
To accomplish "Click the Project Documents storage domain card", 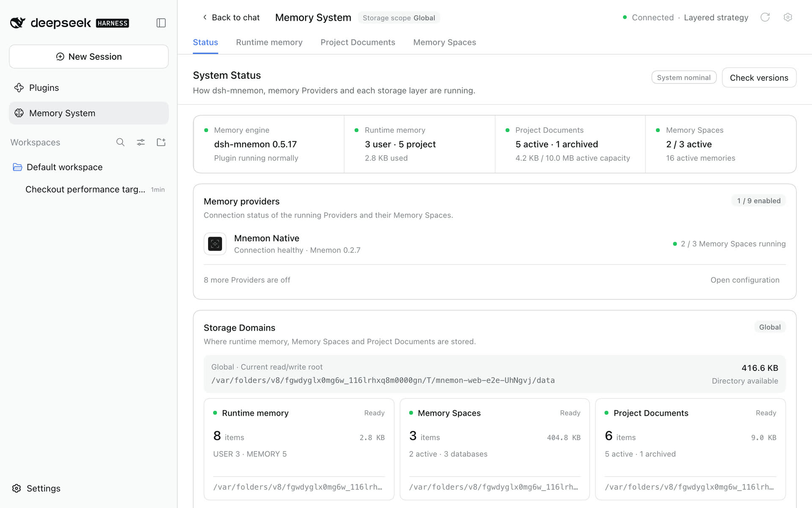I will pyautogui.click(x=690, y=449).
